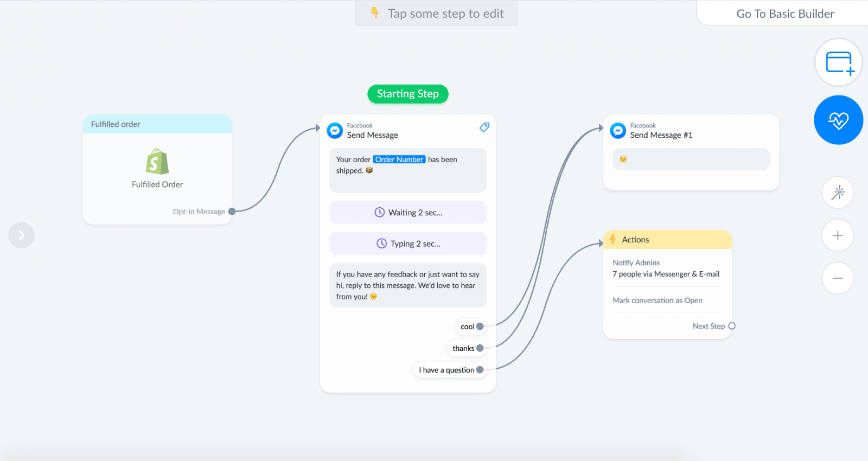Select the I have a question reply
Screen dimensions: 868x461
tap(449, 370)
